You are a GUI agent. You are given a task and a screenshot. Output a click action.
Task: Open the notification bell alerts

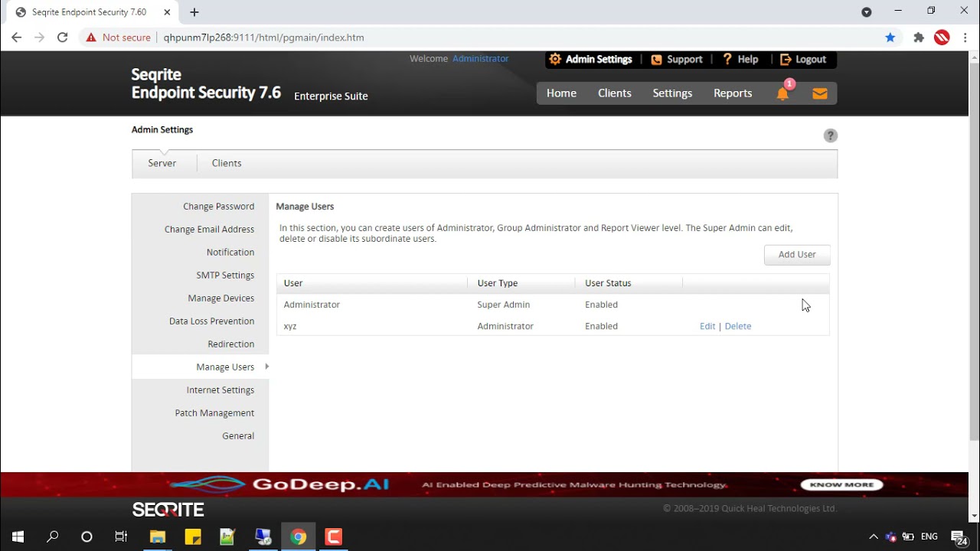pos(782,93)
